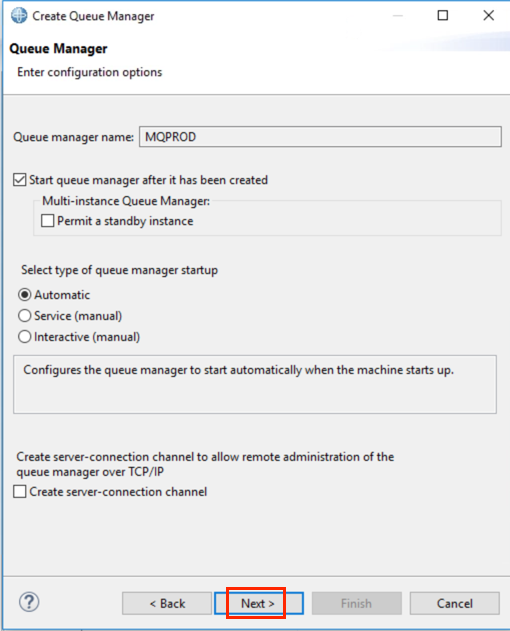Open help via the question mark icon
510x631 pixels.
(x=29, y=602)
